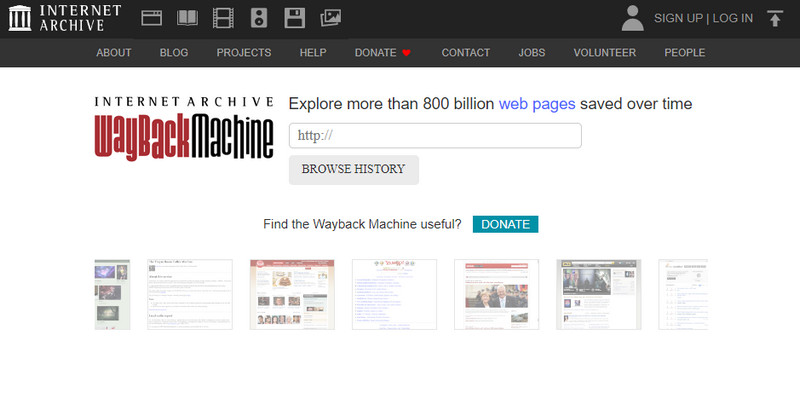The width and height of the screenshot is (800, 393).
Task: Open the red-header recipe site thumbnail
Action: (x=292, y=294)
